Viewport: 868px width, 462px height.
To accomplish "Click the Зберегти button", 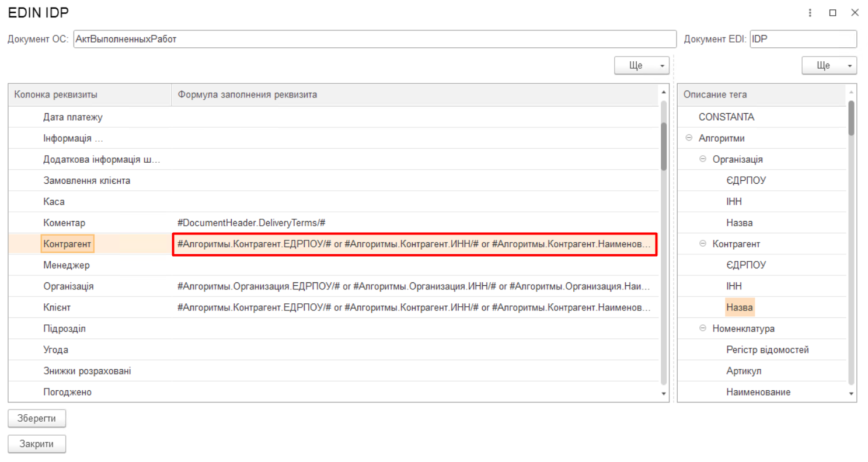I will click(37, 418).
